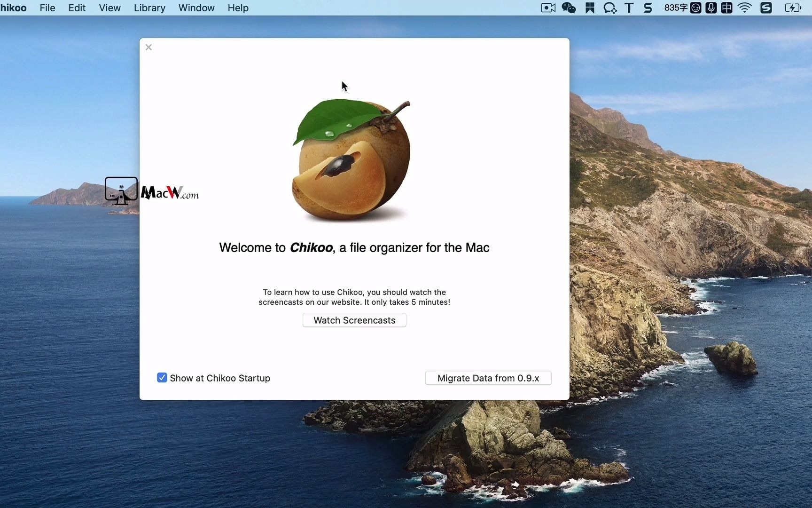Open the emoji input icon
The width and height of the screenshot is (812, 508).
(x=696, y=8)
